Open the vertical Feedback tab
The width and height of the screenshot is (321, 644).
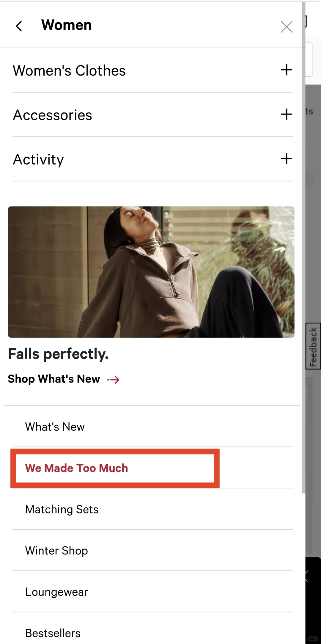313,346
